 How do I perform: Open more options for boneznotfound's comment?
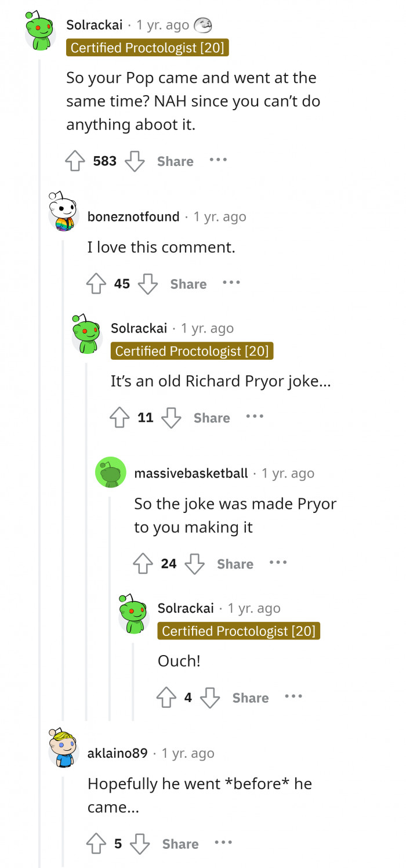(x=231, y=283)
